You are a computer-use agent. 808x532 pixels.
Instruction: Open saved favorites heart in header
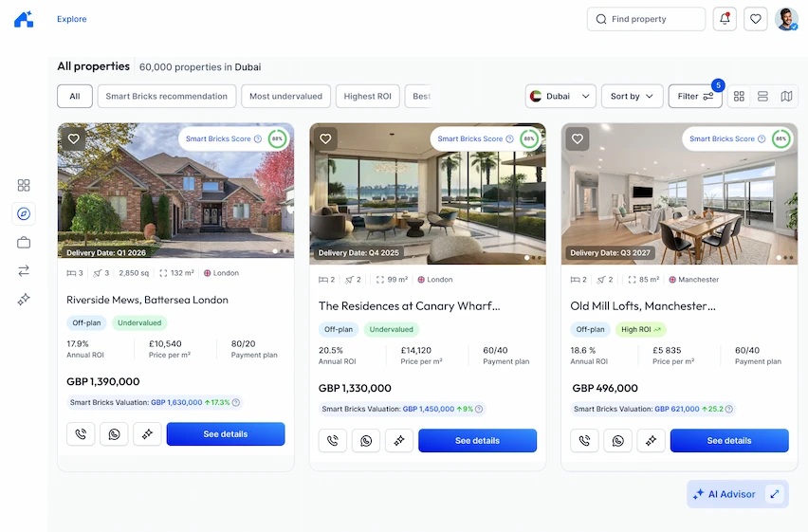[x=756, y=19]
